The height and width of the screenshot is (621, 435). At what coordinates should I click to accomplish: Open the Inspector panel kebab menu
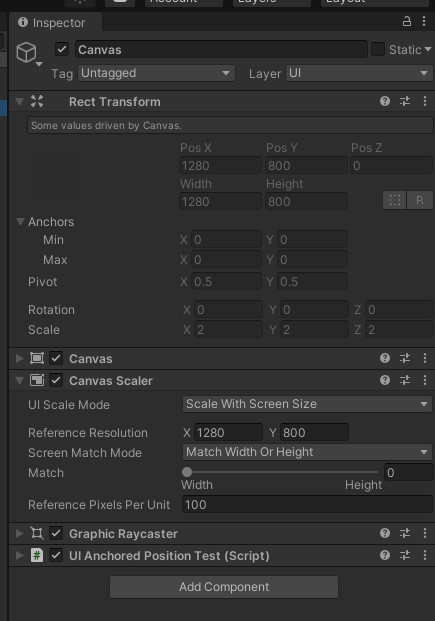pyautogui.click(x=424, y=21)
